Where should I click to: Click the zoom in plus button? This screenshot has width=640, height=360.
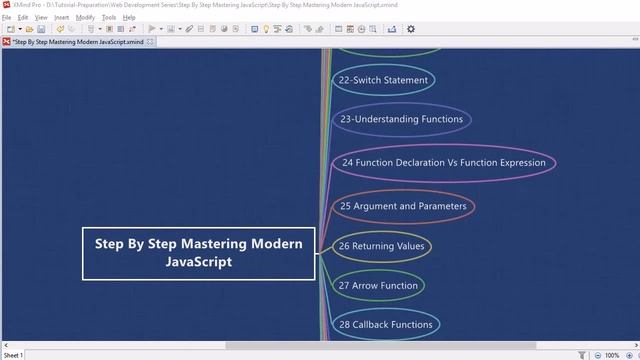pyautogui.click(x=629, y=356)
